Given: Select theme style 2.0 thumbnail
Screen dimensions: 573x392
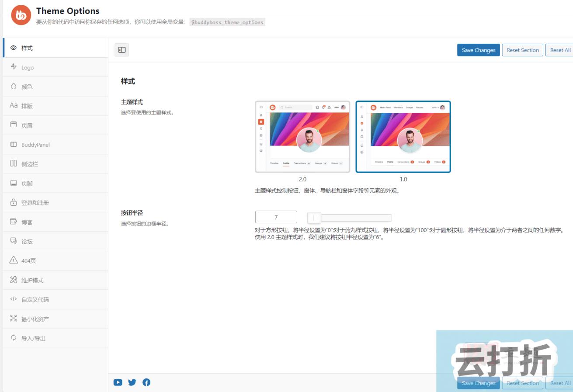Looking at the screenshot, I should click(x=302, y=137).
